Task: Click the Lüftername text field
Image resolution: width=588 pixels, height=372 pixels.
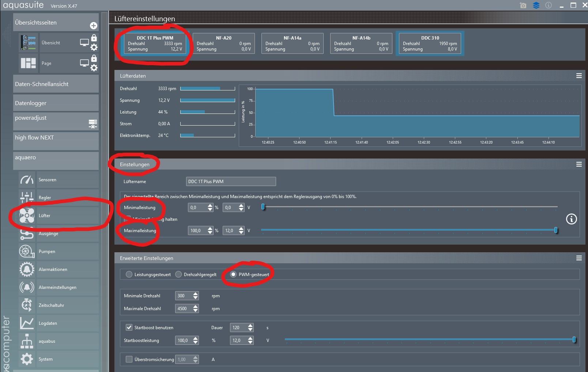Action: click(231, 181)
